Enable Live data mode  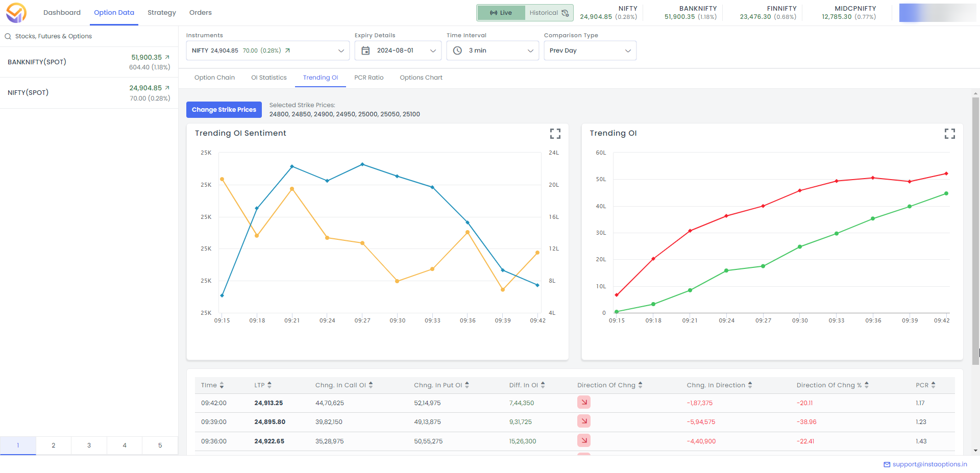click(x=501, y=12)
